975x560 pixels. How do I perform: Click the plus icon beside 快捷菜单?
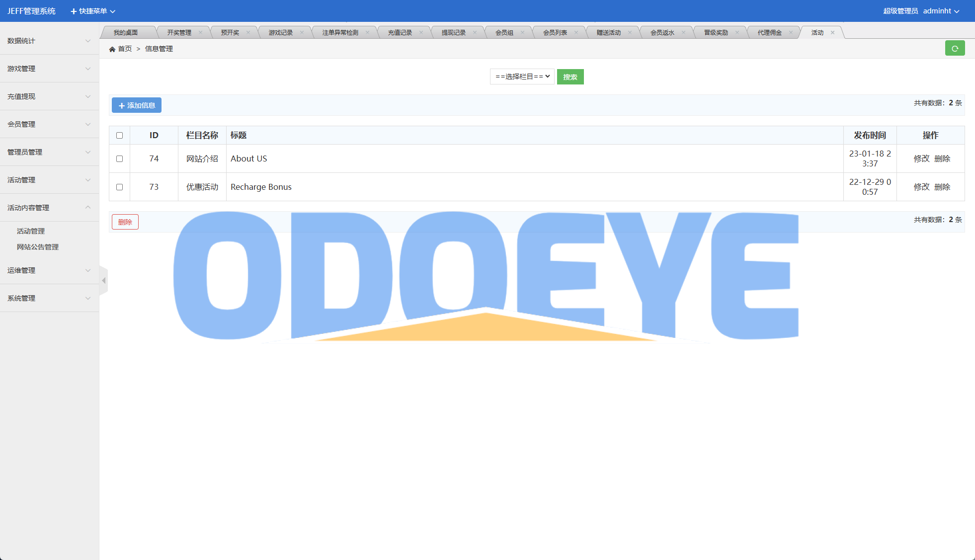click(74, 11)
